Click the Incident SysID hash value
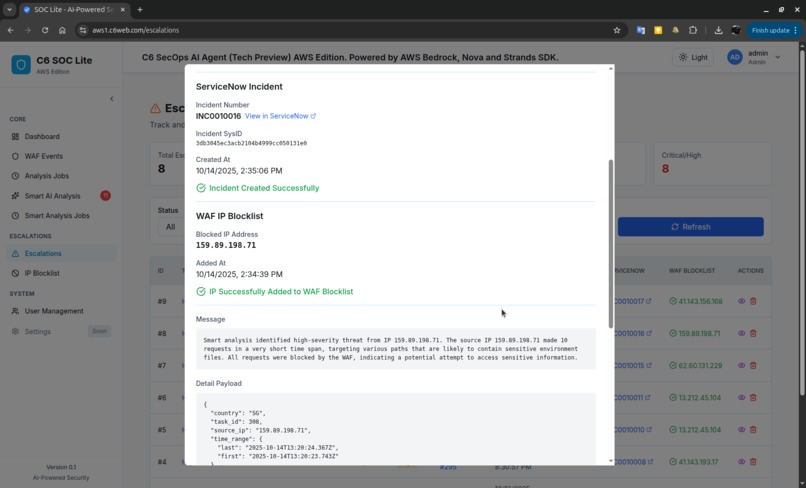806x488 pixels. pyautogui.click(x=251, y=143)
